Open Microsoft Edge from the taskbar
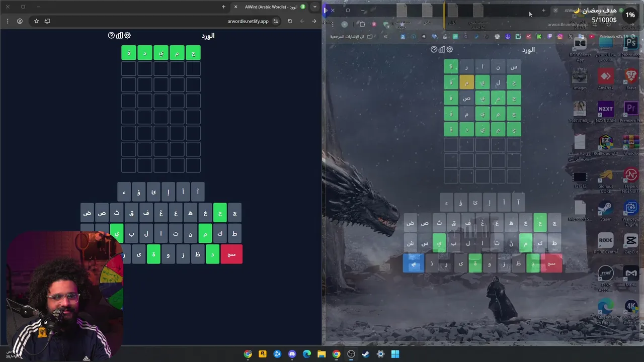Image resolution: width=644 pixels, height=362 pixels. [x=307, y=354]
